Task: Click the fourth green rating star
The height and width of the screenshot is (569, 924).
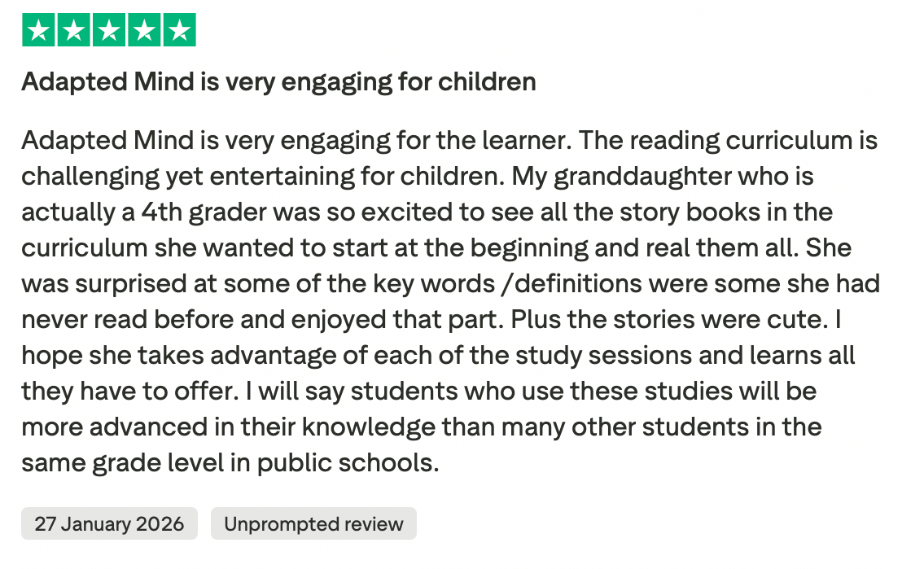Action: pos(144,30)
